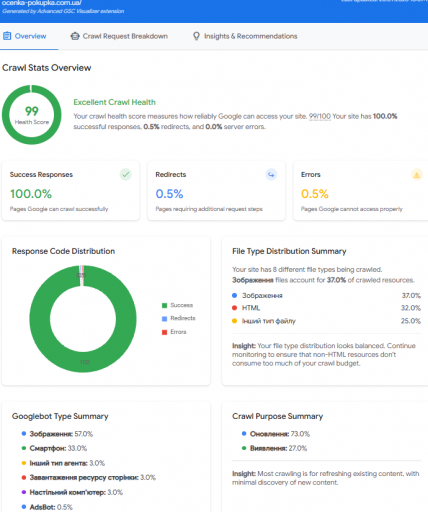Click Завантаження ресурсу сторінки 3.0% entry

[x=88, y=478]
